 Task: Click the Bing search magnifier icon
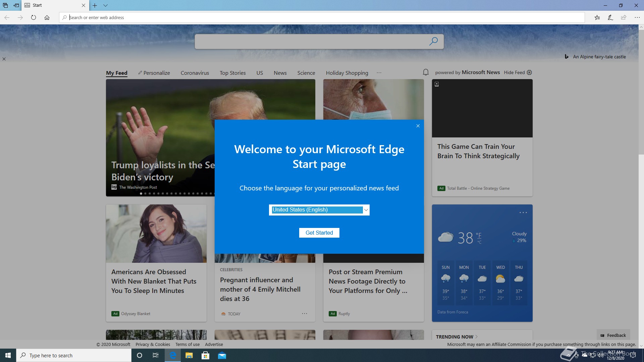433,41
